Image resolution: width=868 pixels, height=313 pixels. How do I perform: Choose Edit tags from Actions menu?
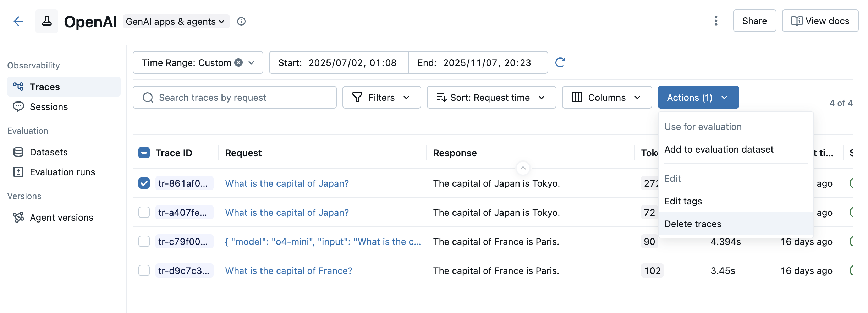(736, 201)
